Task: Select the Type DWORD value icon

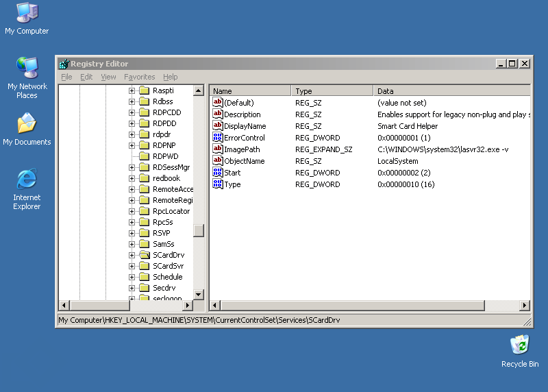Action: pyautogui.click(x=217, y=184)
